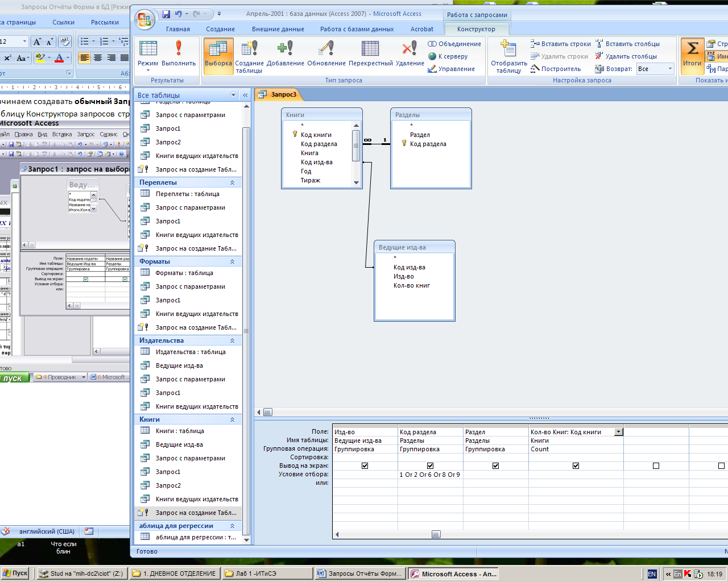Switch to Лаб 1 -ИТиСЭ taskbar window

[x=267, y=573]
